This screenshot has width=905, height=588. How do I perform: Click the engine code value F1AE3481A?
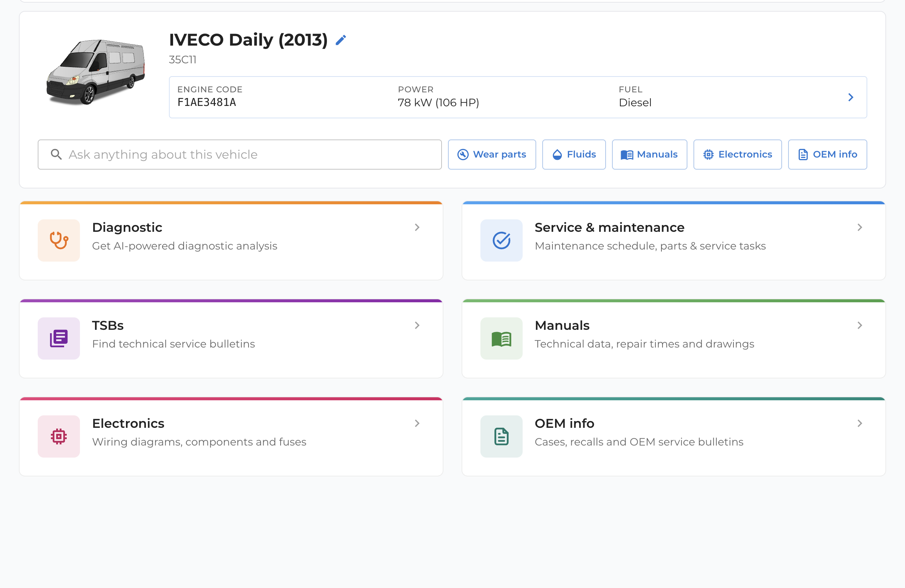207,103
